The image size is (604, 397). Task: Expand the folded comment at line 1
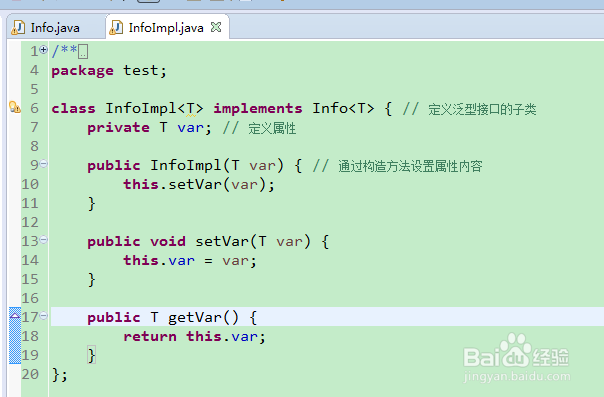[44, 50]
